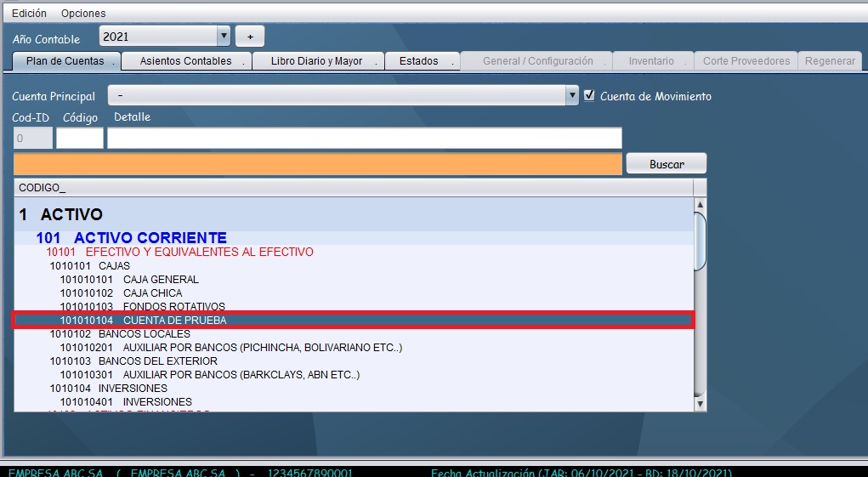Open the Libro Diario y Mayor tab
The height and width of the screenshot is (477, 868).
click(x=316, y=61)
